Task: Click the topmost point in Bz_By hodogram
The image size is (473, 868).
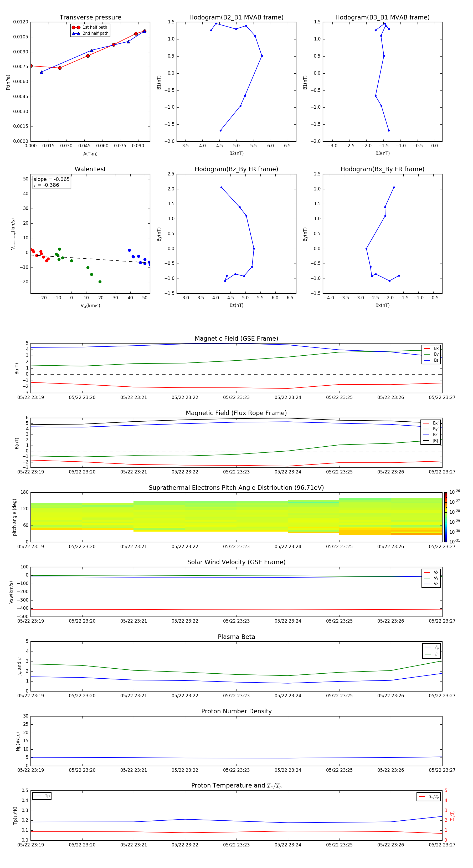Action: pyautogui.click(x=221, y=187)
